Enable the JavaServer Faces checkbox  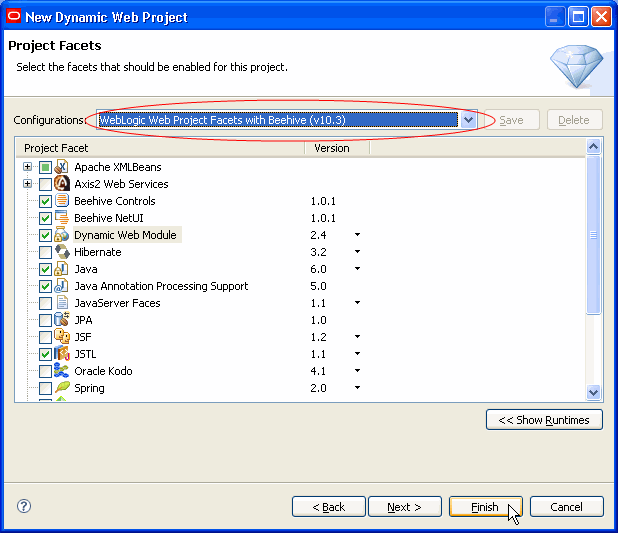click(x=45, y=304)
